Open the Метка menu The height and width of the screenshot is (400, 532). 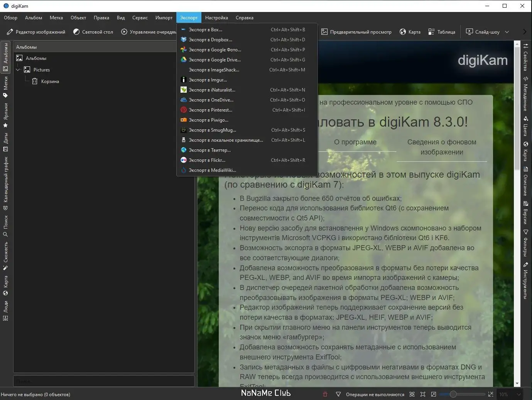(x=56, y=18)
